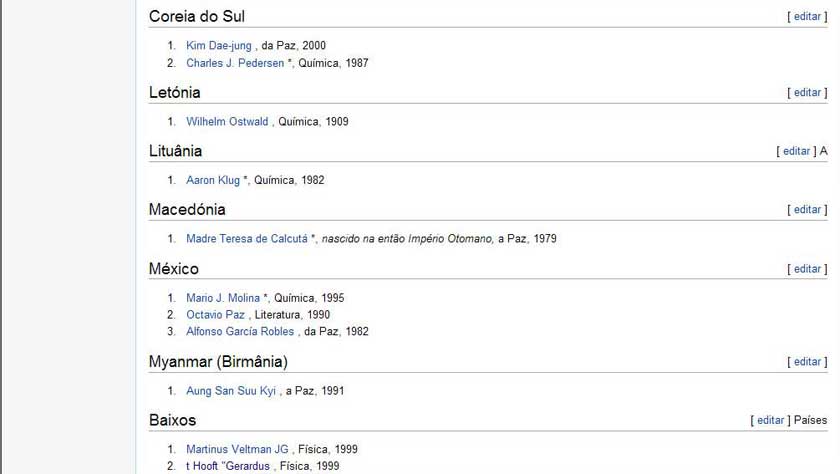Click the México section heading

[174, 268]
